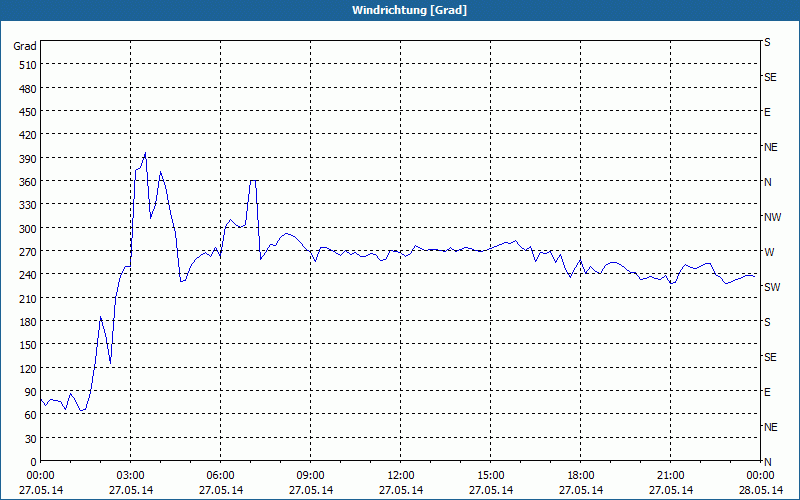Select the "Grad" unit label on left axis

(25, 46)
